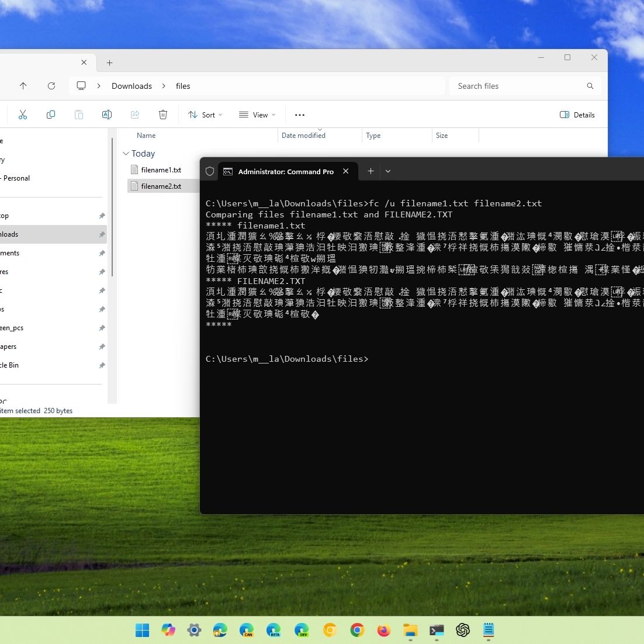
Task: Click the Cut scissors icon in toolbar
Action: pyautogui.click(x=23, y=115)
